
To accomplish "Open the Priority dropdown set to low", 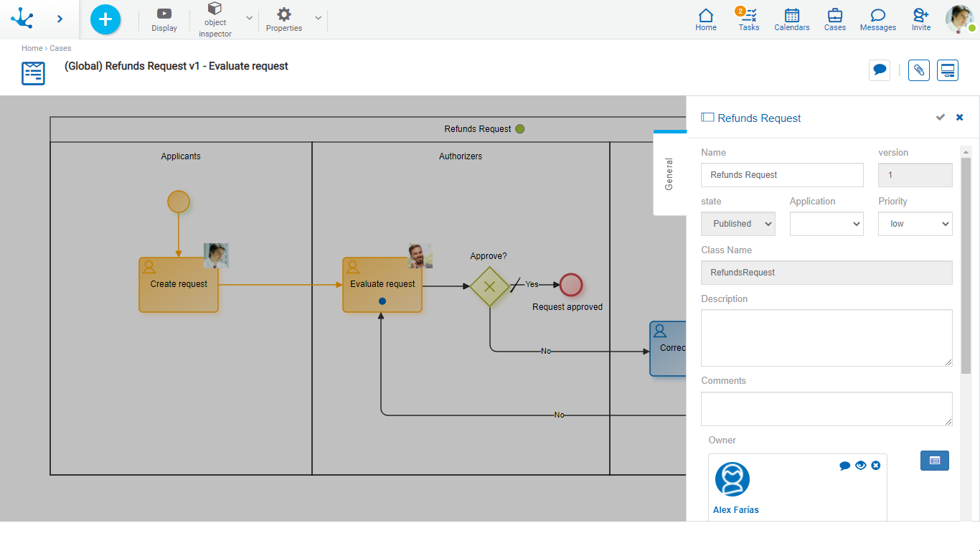I will (915, 224).
